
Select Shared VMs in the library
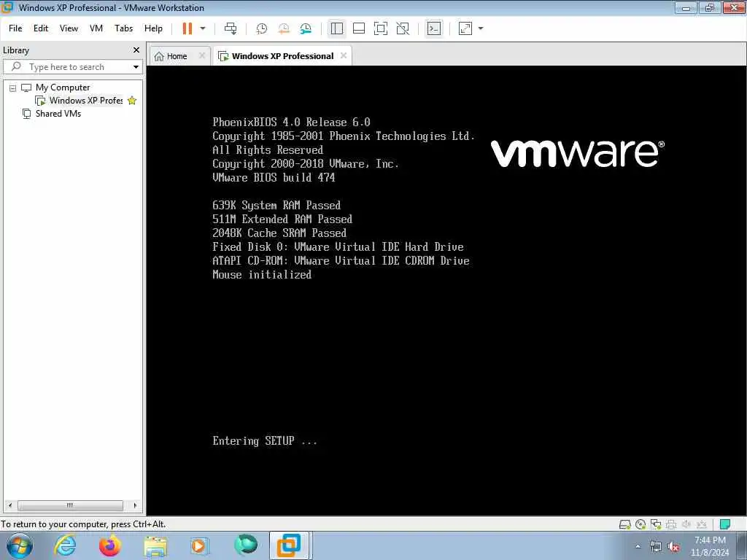pos(58,114)
